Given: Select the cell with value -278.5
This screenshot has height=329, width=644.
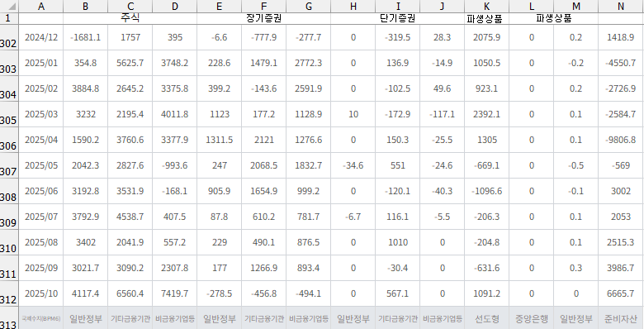Looking at the screenshot, I should tap(220, 293).
